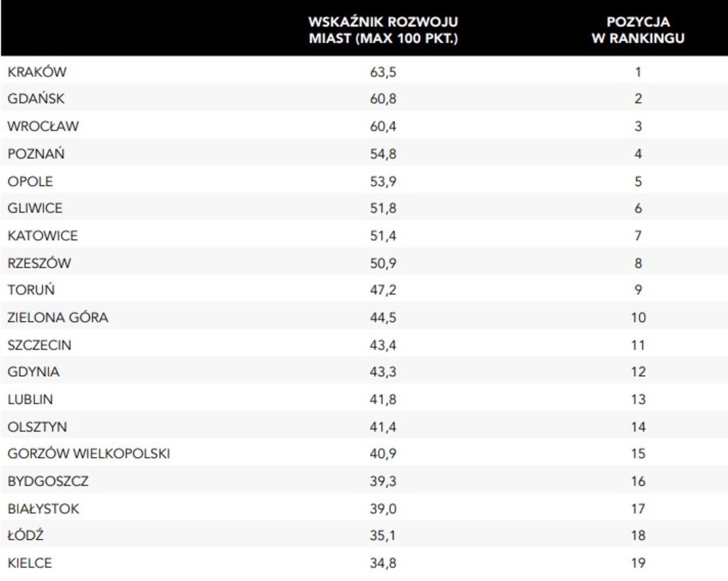728x581 pixels.
Task: Click the LUBLIN city name
Action: (30, 399)
